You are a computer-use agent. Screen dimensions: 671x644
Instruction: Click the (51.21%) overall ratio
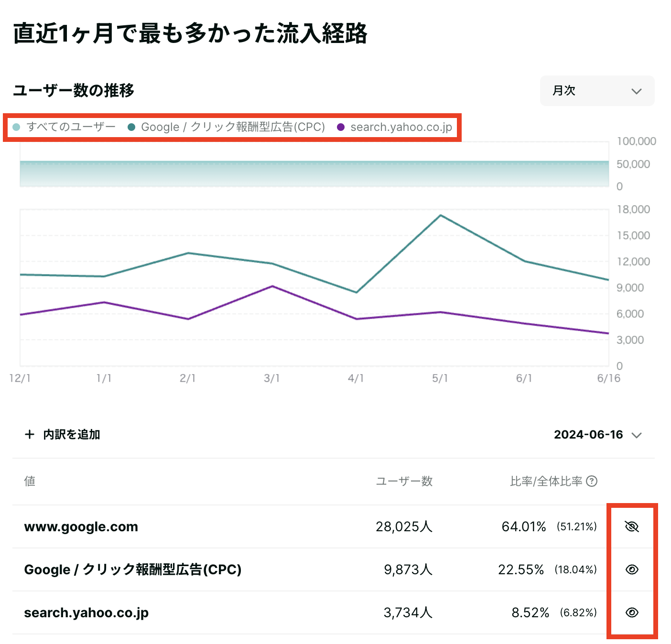(577, 526)
